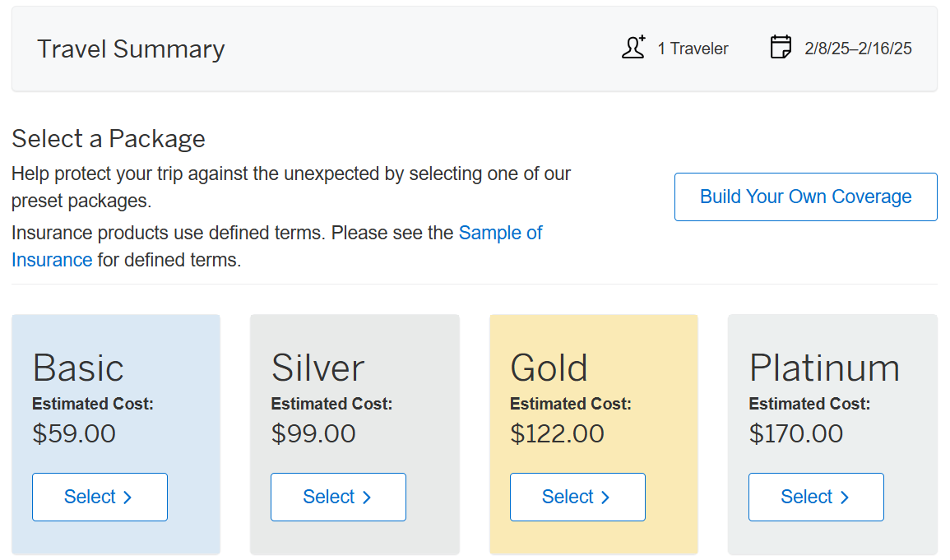The image size is (950, 560).
Task: Click the Travel Summary header
Action: (x=130, y=49)
